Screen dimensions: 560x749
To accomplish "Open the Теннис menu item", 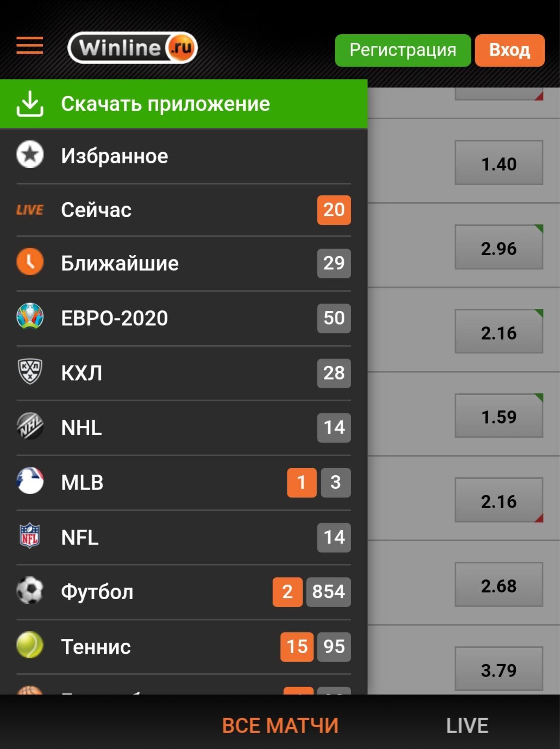I will pyautogui.click(x=96, y=646).
